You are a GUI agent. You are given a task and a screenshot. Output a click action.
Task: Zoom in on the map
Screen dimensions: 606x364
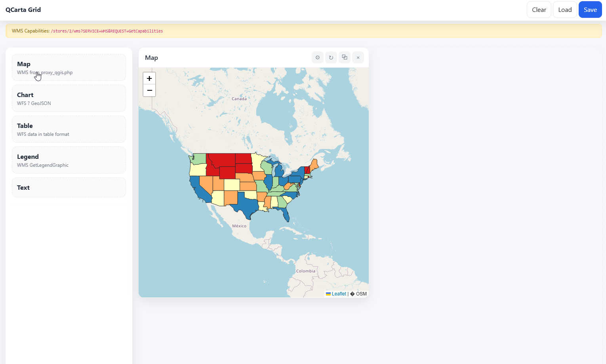point(149,78)
